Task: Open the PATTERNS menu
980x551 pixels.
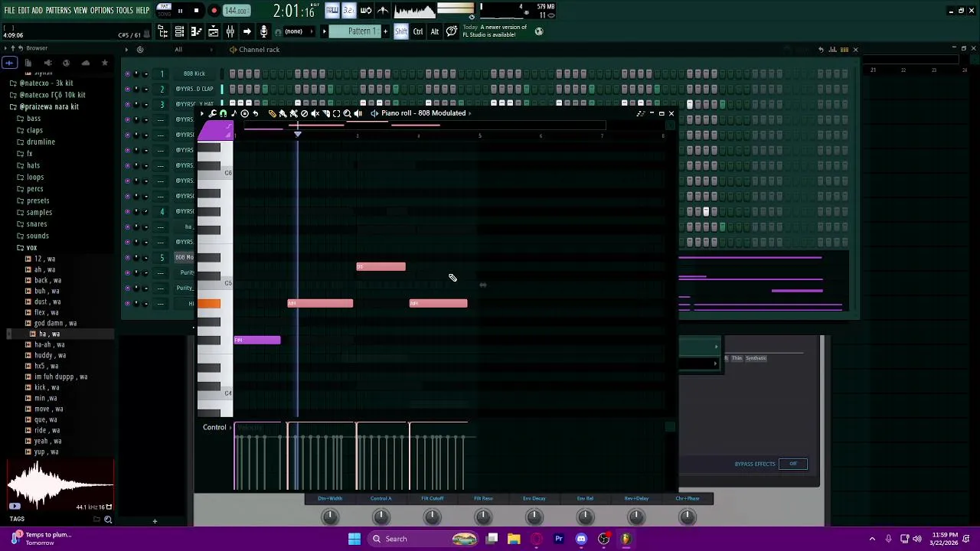Action: (58, 11)
